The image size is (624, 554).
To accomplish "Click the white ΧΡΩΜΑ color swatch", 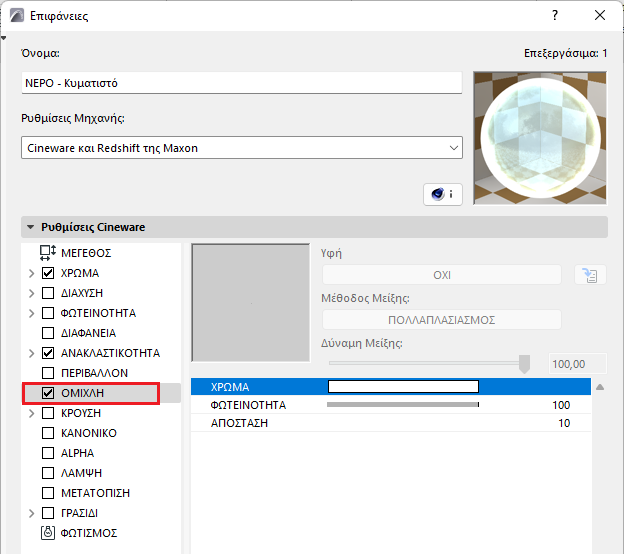I will click(x=403, y=386).
